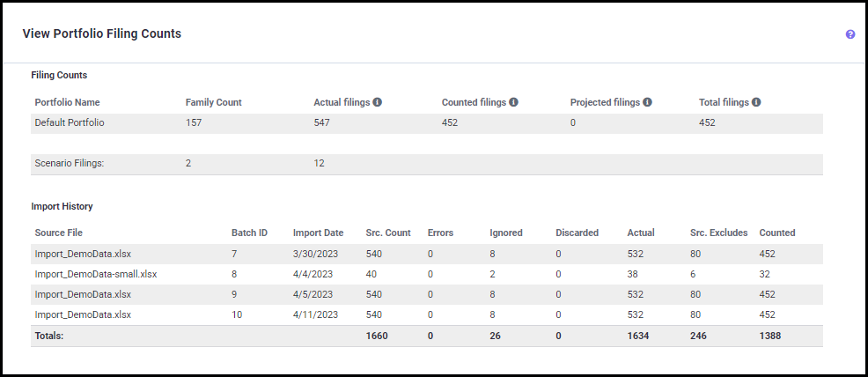Click the purple help question mark icon
This screenshot has height=377, width=868.
[850, 34]
